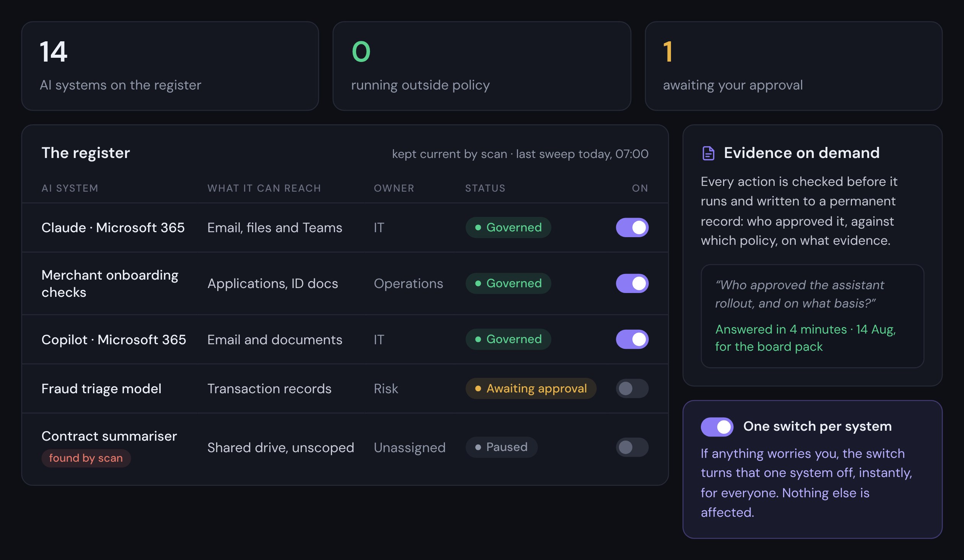Image resolution: width=964 pixels, height=560 pixels.
Task: Select 'Claude · Microsoft 365' system name
Action: point(113,228)
